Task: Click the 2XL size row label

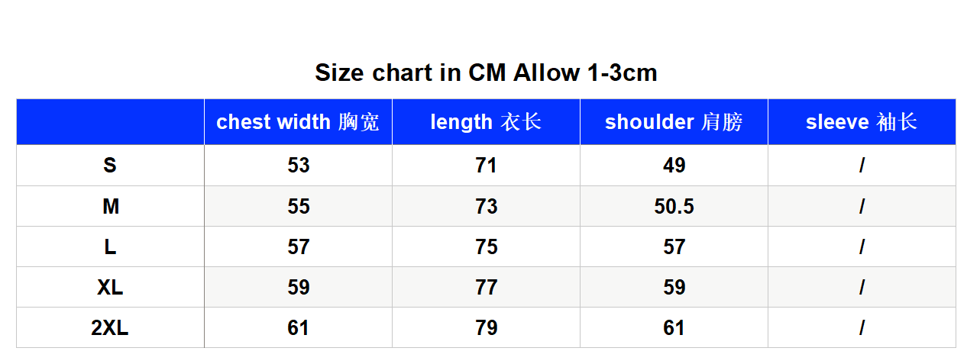Action: 110,327
